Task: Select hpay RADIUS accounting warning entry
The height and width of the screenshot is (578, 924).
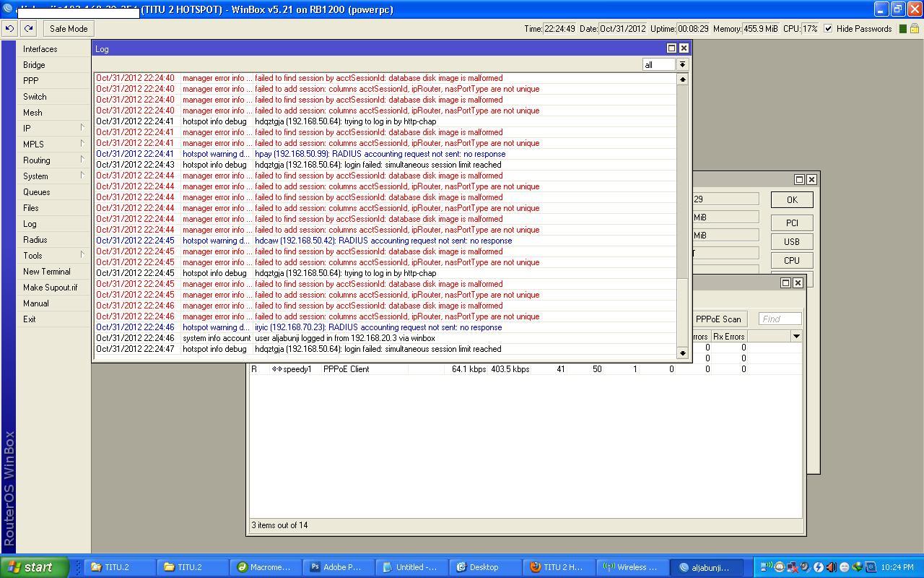Action: (385, 154)
